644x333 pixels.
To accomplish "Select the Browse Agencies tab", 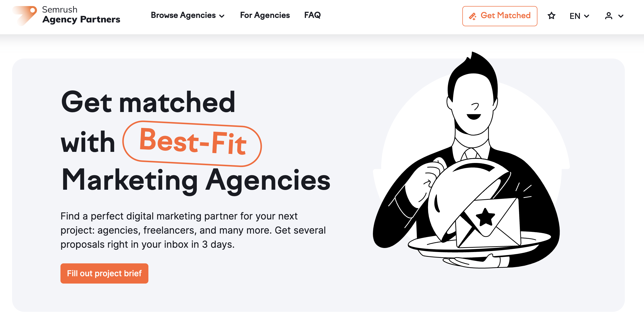I will [188, 15].
